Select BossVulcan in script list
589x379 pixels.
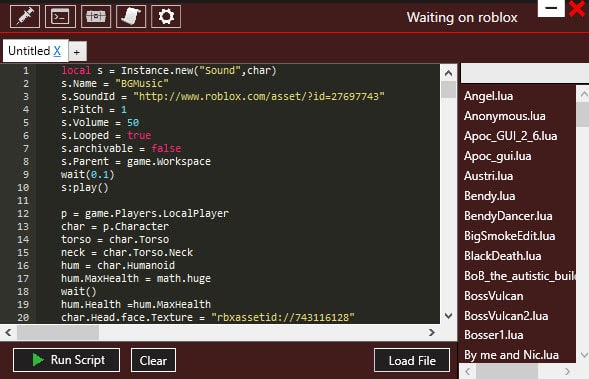[x=494, y=296]
